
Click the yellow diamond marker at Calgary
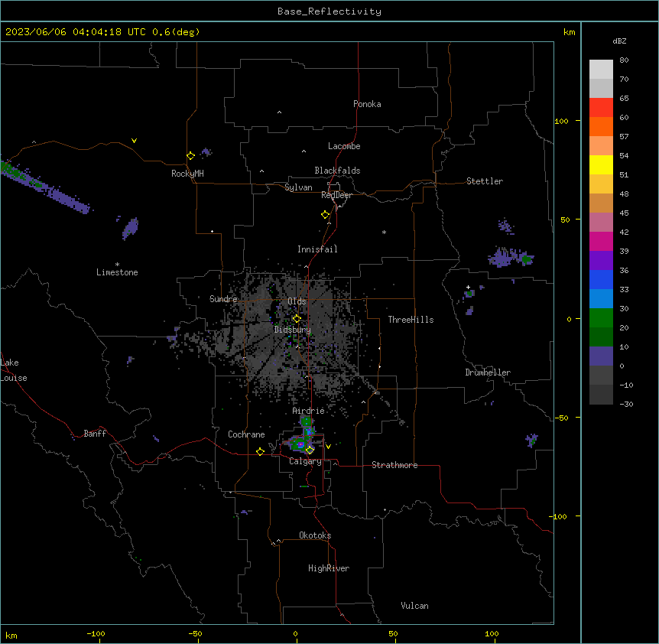310,450
